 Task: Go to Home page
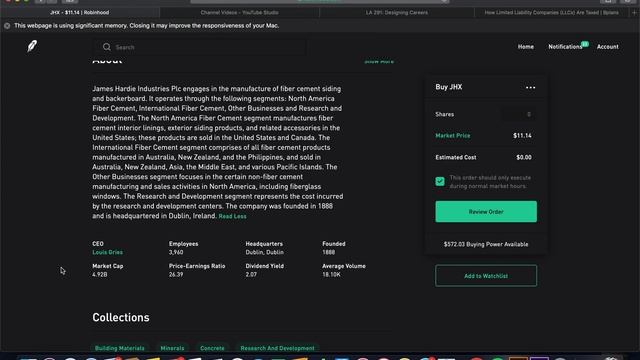pos(526,47)
